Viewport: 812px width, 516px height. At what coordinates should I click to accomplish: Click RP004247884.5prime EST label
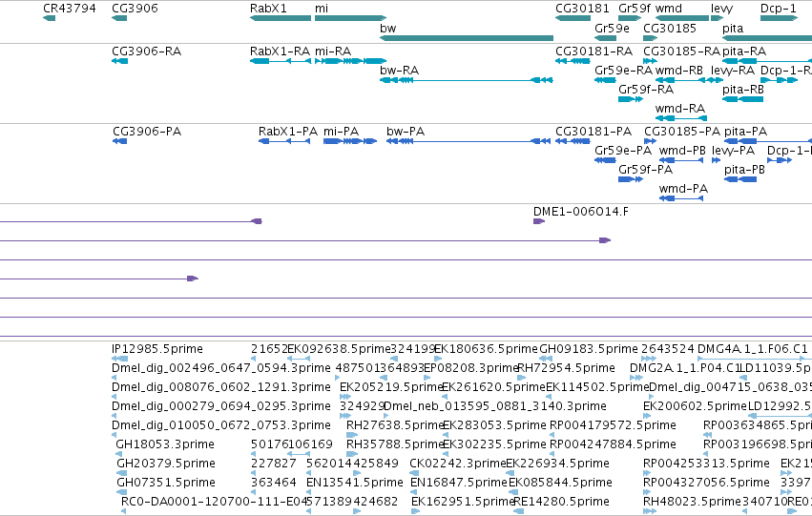[x=613, y=445]
